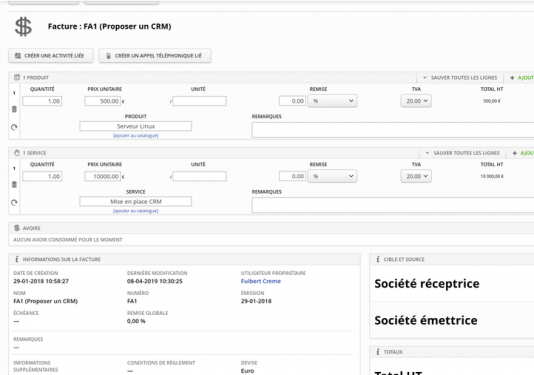Click the product block icon next to '1 Produit'

pyautogui.click(x=17, y=78)
